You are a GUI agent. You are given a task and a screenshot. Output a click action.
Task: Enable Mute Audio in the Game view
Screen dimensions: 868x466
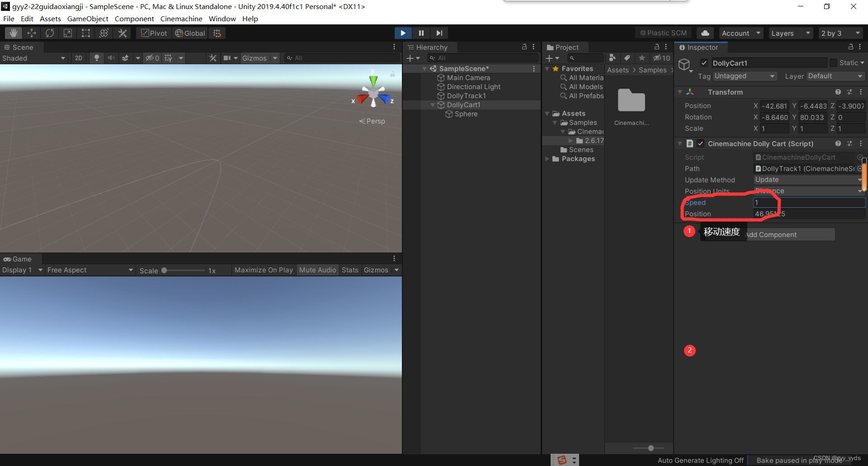click(x=317, y=270)
